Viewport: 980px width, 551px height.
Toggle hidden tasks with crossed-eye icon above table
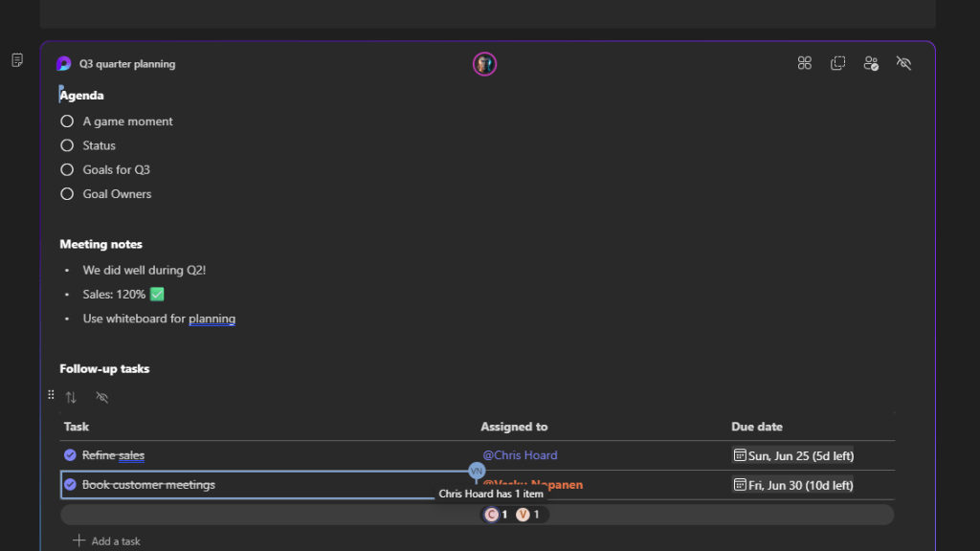point(102,397)
